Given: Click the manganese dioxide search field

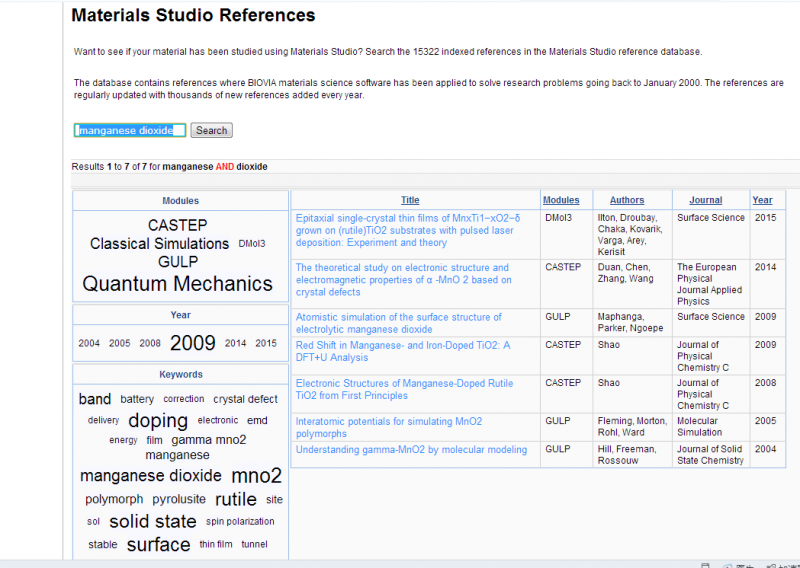Looking at the screenshot, I should 130,130.
